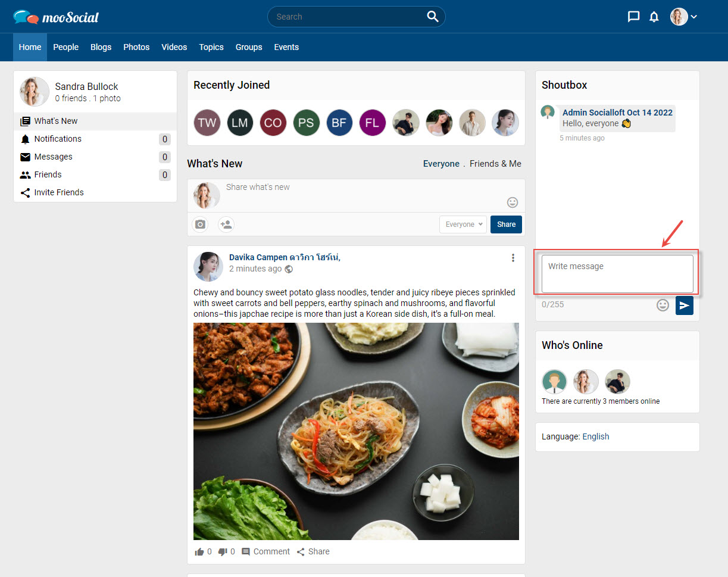
Task: Open the Groups tab
Action: tap(249, 47)
